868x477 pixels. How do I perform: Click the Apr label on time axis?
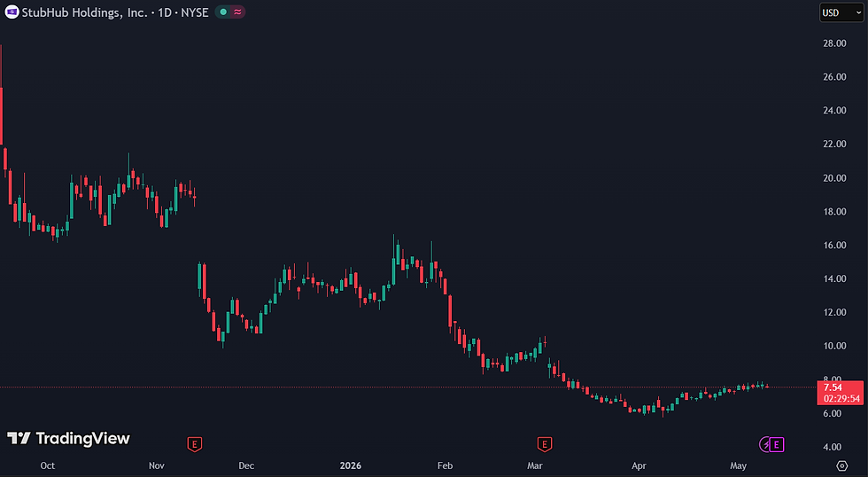[639, 465]
